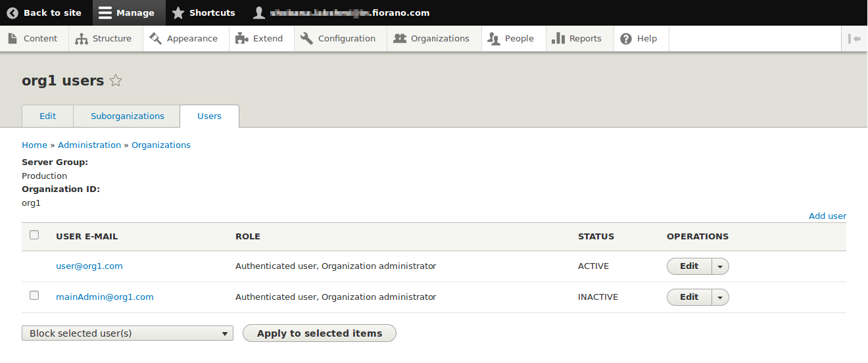
Task: Open Reports from its bar chart icon
Action: tap(558, 39)
